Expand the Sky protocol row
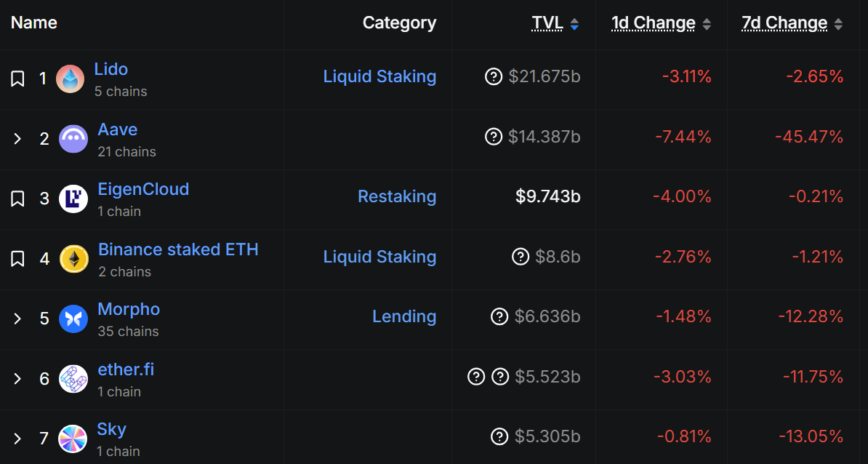 tap(17, 439)
